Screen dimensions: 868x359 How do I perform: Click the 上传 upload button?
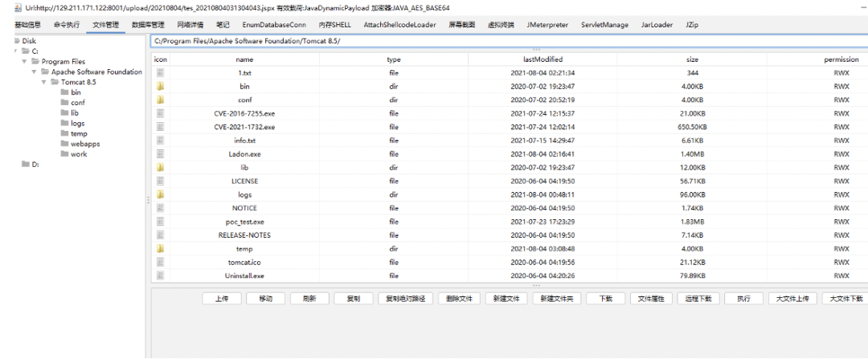click(x=222, y=299)
